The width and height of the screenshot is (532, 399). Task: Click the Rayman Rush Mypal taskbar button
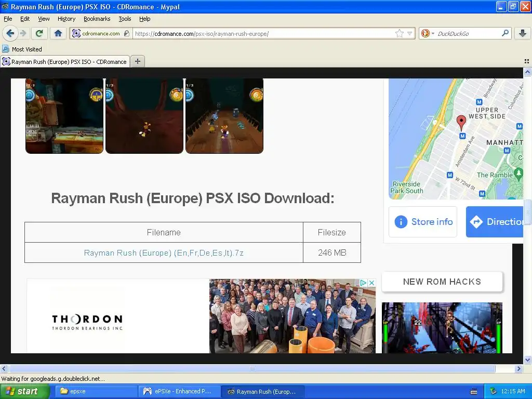tap(263, 392)
